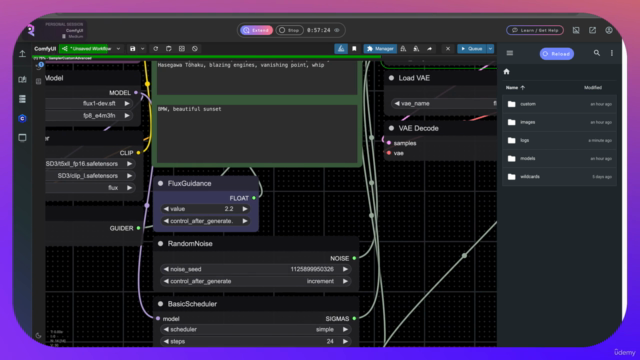Image resolution: width=640 pixels, height=360 pixels.
Task: Click the 'BMW, beautiful sunset' prompt text box
Action: [257, 133]
